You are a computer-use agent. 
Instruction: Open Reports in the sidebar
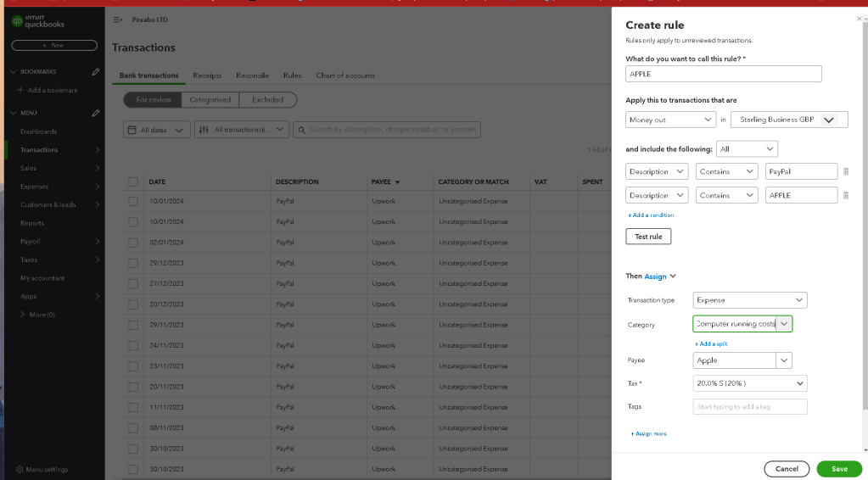point(32,223)
